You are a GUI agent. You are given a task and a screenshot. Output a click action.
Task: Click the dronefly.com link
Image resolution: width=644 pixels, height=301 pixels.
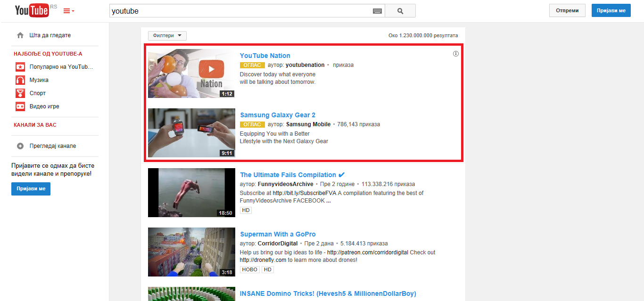pos(263,260)
